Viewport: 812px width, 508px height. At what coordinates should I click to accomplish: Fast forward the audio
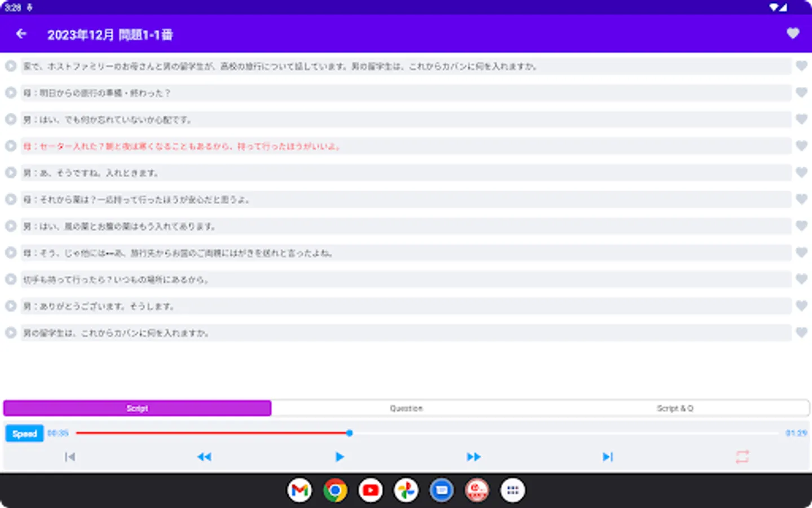coord(474,457)
